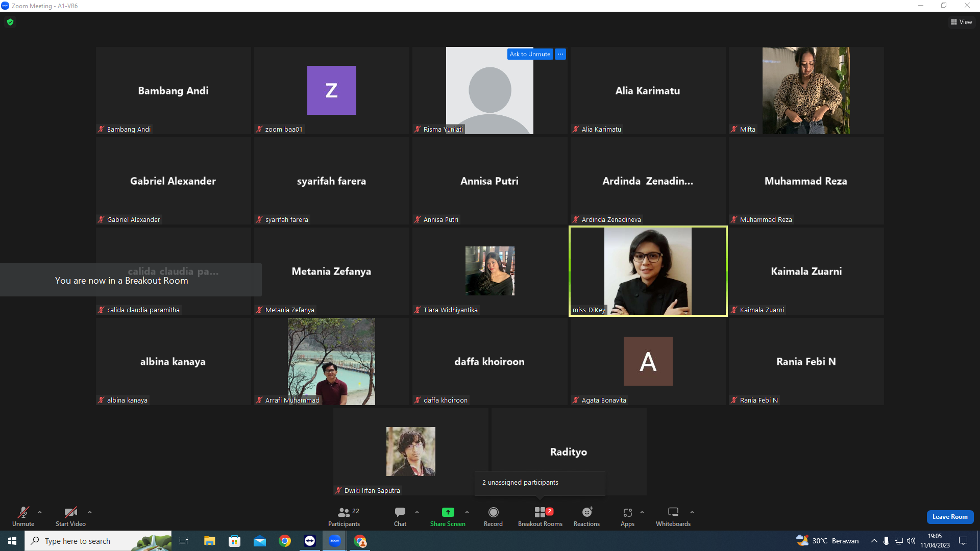The height and width of the screenshot is (551, 980).
Task: Expand audio options arrow beside Unmute
Action: coord(40,512)
